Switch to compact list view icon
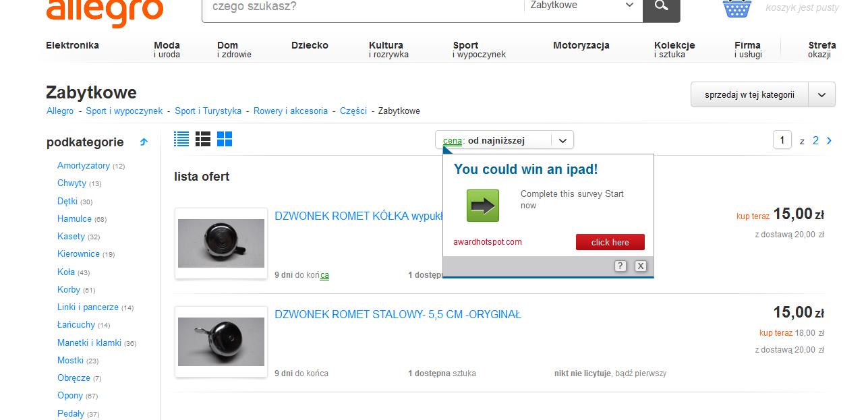The width and height of the screenshot is (868, 420). pos(203,139)
